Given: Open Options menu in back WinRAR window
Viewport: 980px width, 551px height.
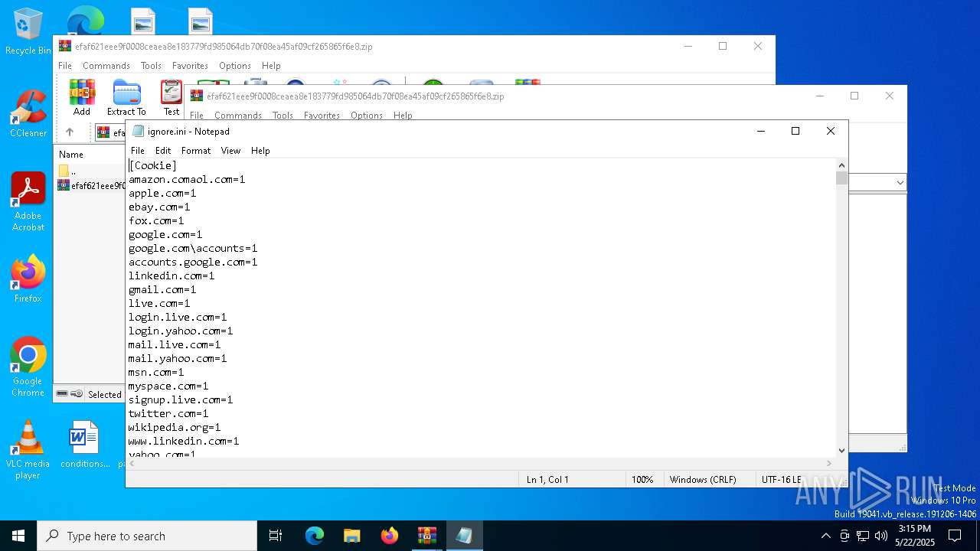Looking at the screenshot, I should (x=235, y=66).
